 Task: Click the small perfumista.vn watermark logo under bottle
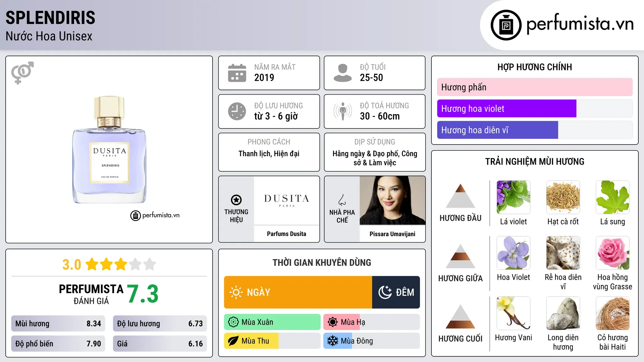tap(155, 215)
